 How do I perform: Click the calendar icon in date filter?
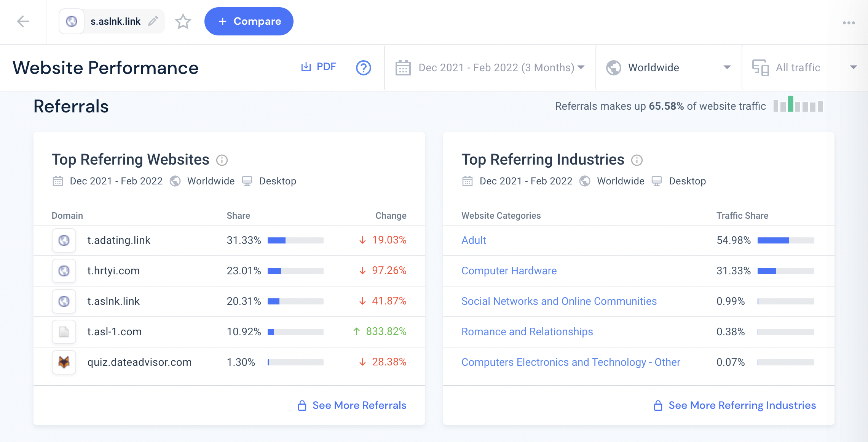pyautogui.click(x=403, y=68)
